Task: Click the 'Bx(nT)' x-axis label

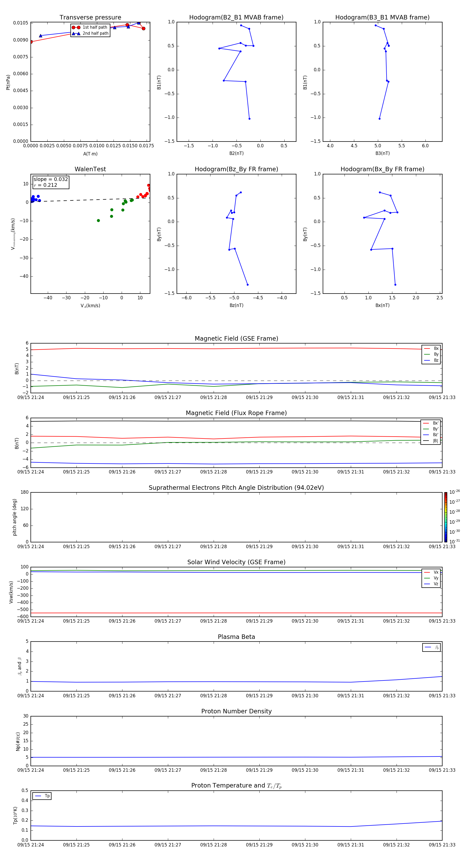Action: point(382,305)
